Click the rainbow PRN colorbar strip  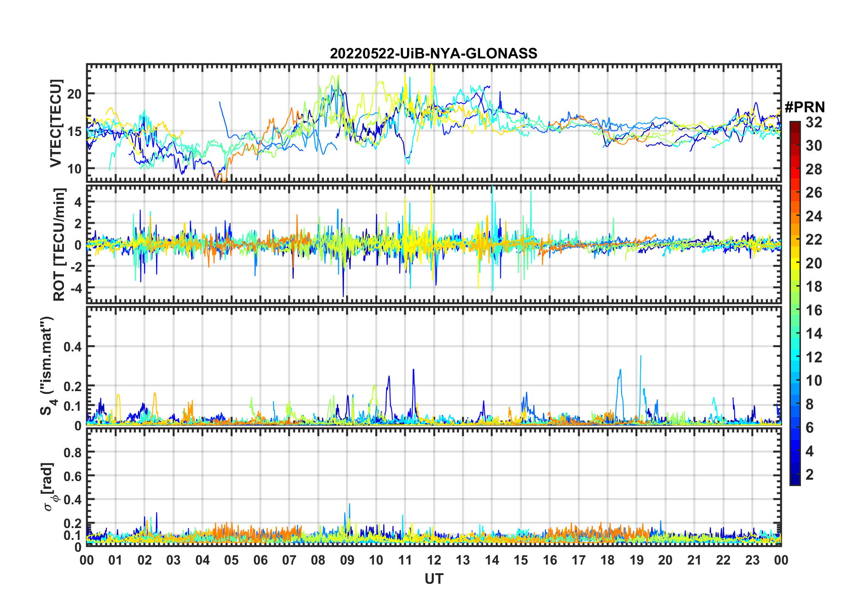pos(795,303)
